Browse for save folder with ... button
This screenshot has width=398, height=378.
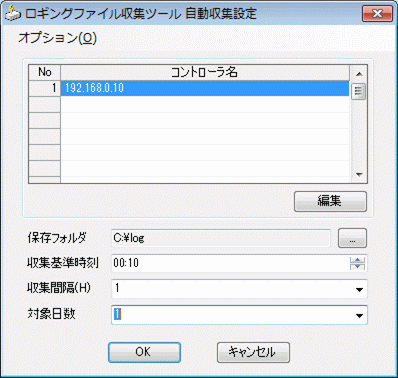pyautogui.click(x=352, y=238)
